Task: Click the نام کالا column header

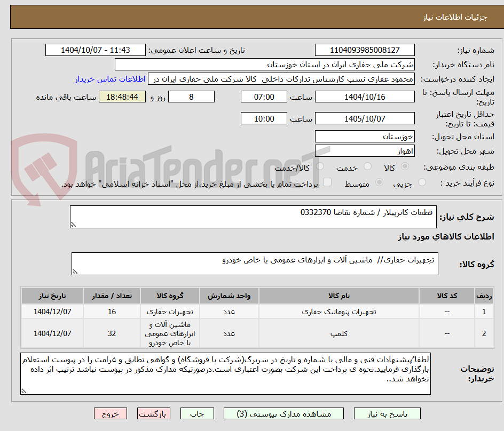Action: [x=339, y=296]
